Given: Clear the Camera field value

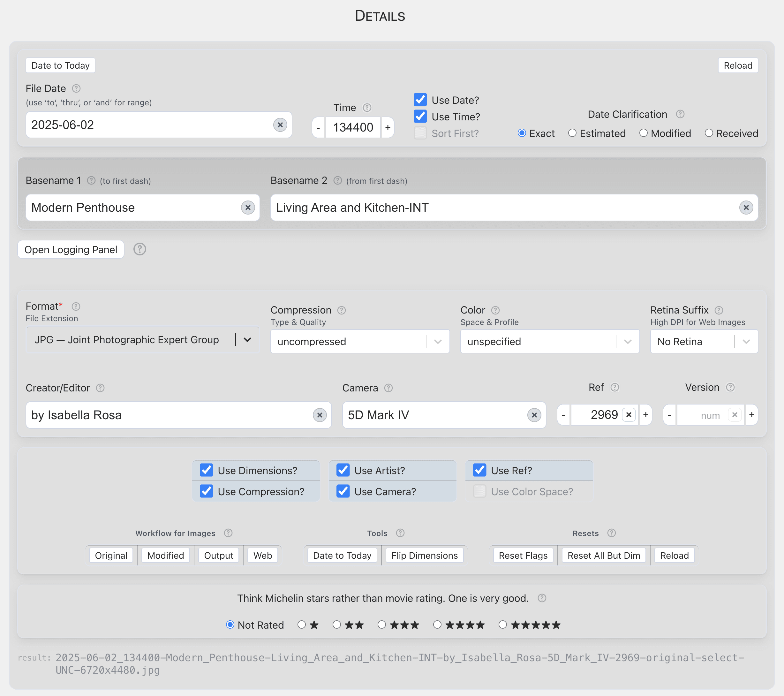Looking at the screenshot, I should pos(534,415).
